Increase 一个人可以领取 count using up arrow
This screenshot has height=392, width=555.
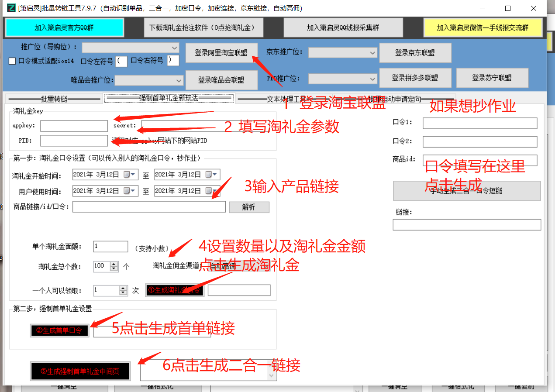124,288
